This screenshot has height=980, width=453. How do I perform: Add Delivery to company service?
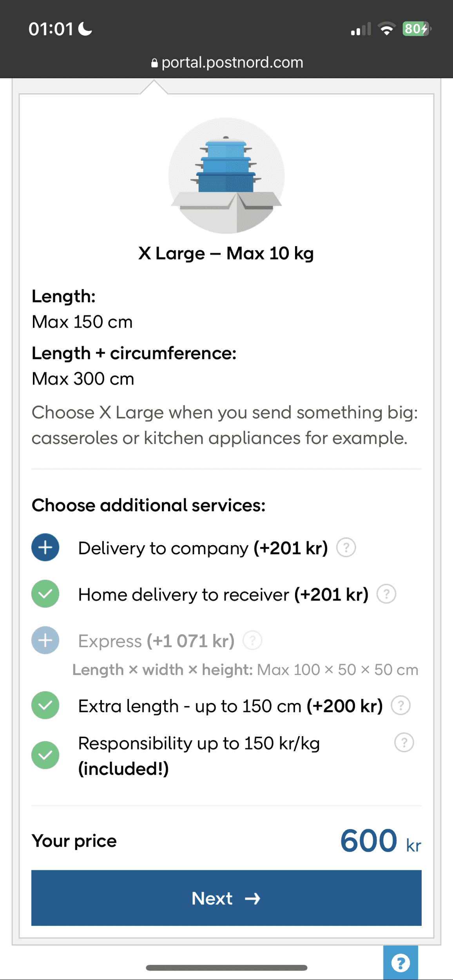click(x=45, y=547)
